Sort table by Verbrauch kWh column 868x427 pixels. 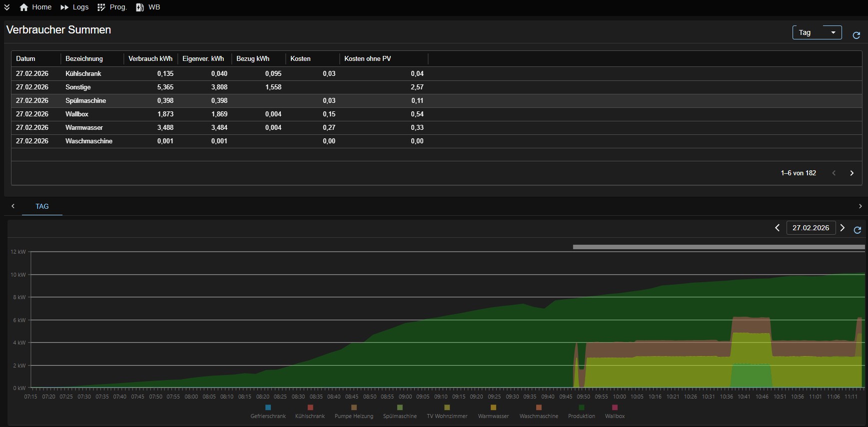150,58
